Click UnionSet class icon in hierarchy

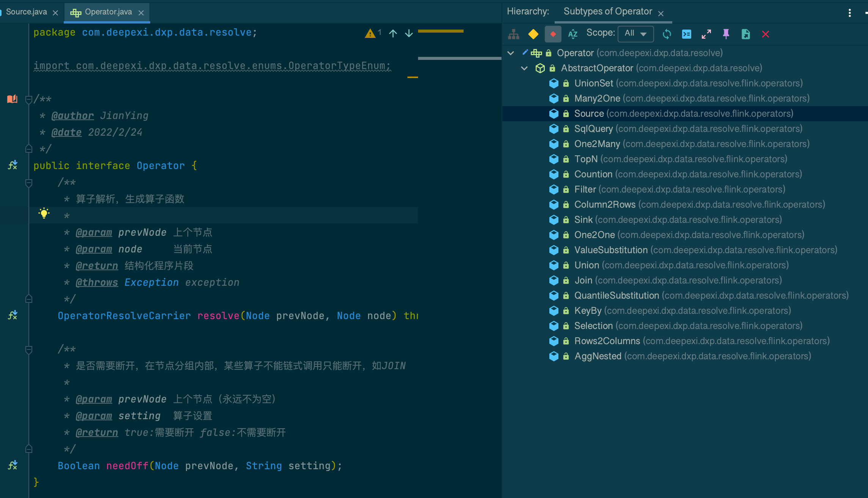click(554, 83)
